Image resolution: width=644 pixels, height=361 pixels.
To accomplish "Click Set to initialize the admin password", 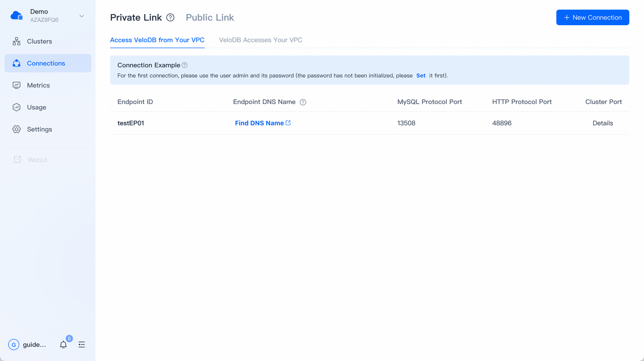I will click(421, 75).
